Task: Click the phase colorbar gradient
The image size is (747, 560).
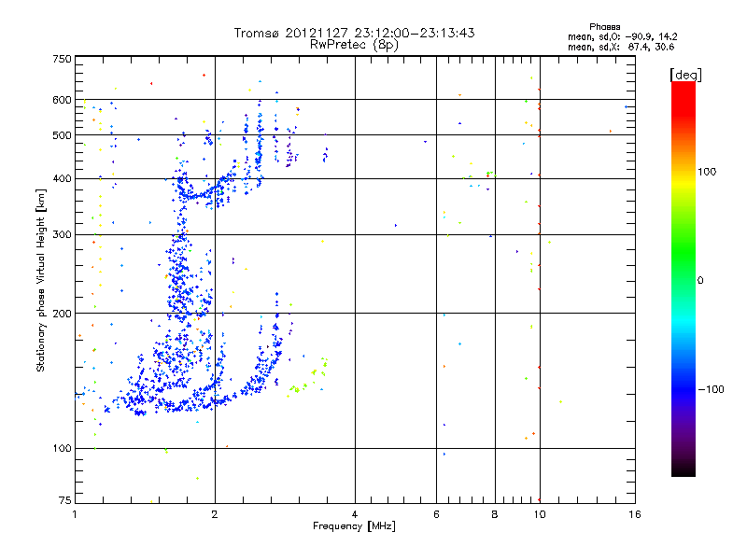Action: 684,278
